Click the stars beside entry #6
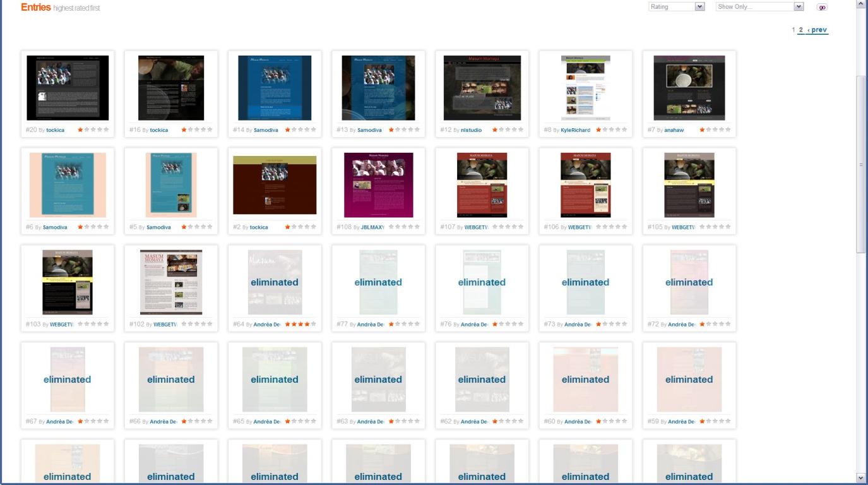 (x=93, y=227)
